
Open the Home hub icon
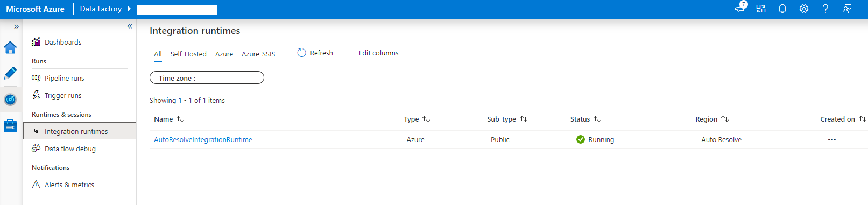(10, 48)
